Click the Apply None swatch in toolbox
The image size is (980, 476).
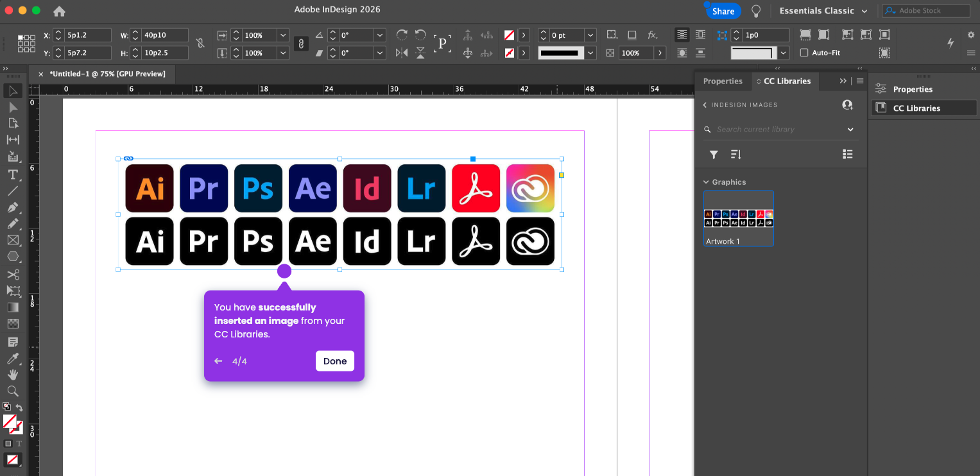click(12, 459)
